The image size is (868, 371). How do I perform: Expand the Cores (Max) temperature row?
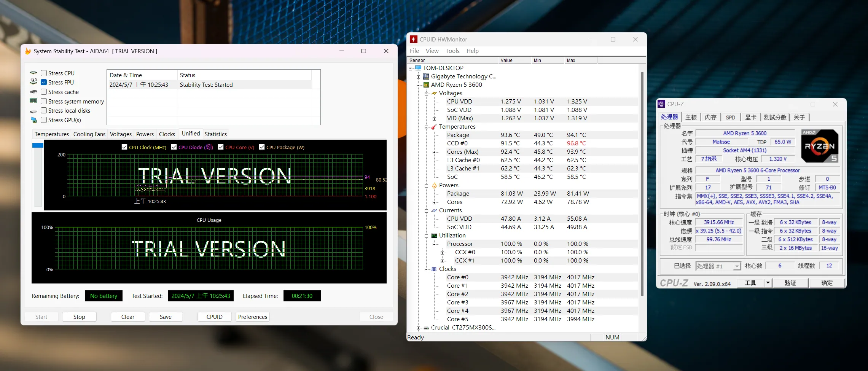[435, 152]
